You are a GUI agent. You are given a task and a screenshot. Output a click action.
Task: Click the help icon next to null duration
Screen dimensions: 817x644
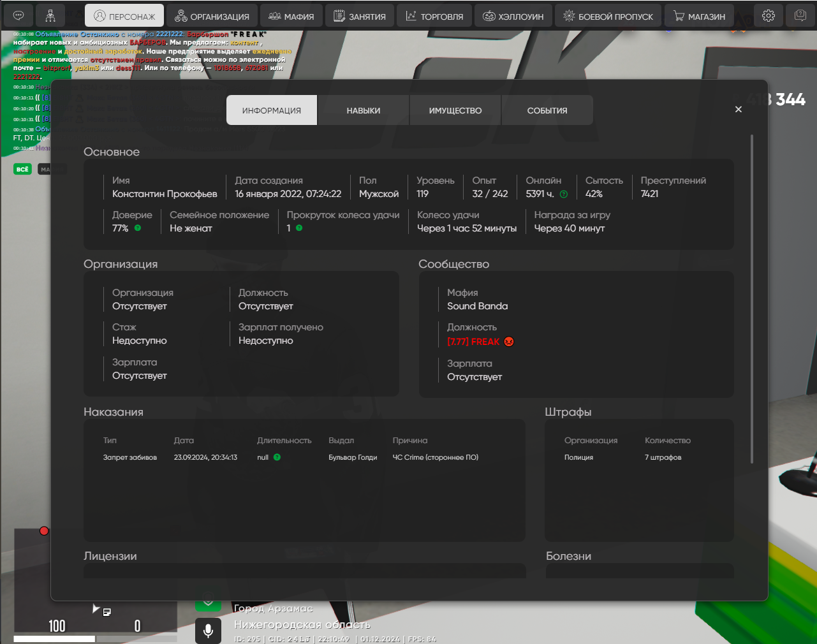coord(277,457)
